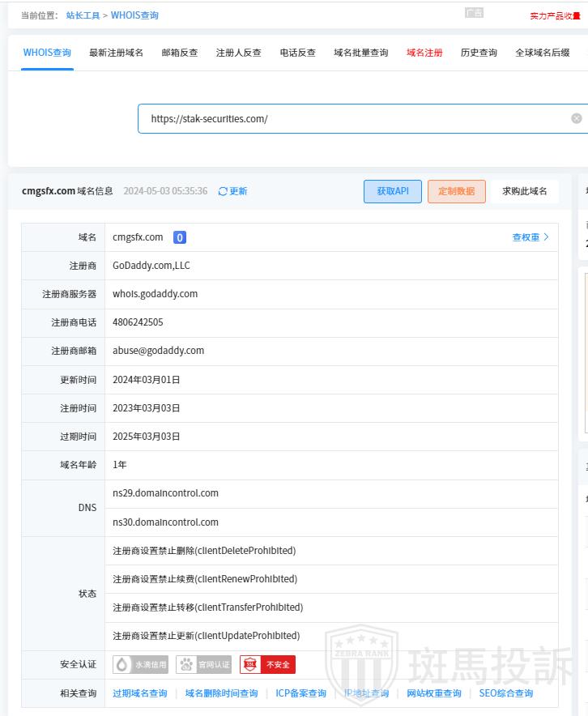Switch to 最新注册域名 tab
Screen dimensions: 588x716
(x=116, y=53)
